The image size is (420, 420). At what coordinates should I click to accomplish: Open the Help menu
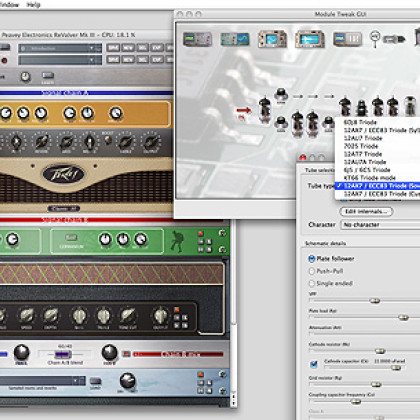point(33,4)
